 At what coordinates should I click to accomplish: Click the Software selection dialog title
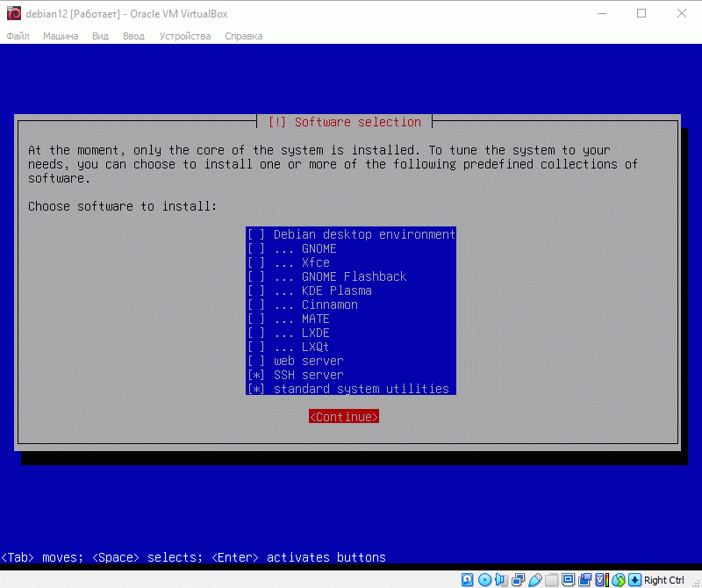[344, 122]
